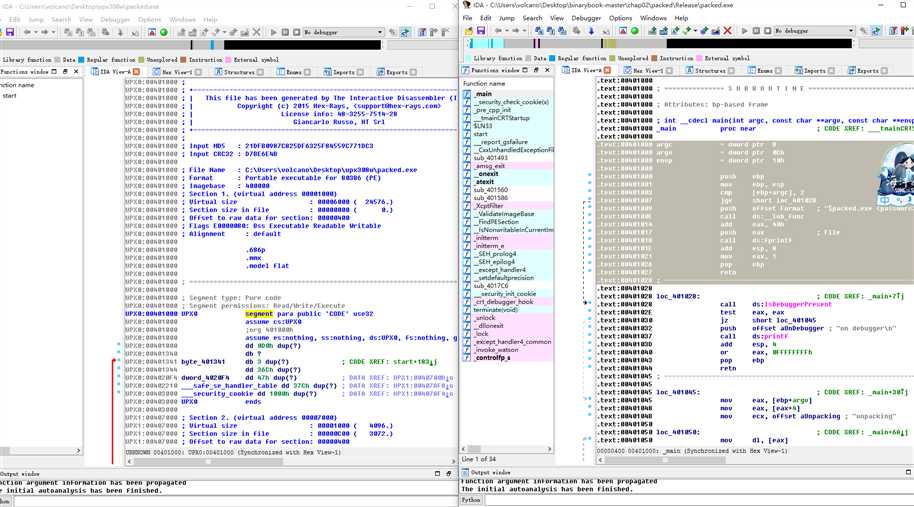Save the database in the right IDA window
This screenshot has width=914, height=507.
pyautogui.click(x=480, y=31)
